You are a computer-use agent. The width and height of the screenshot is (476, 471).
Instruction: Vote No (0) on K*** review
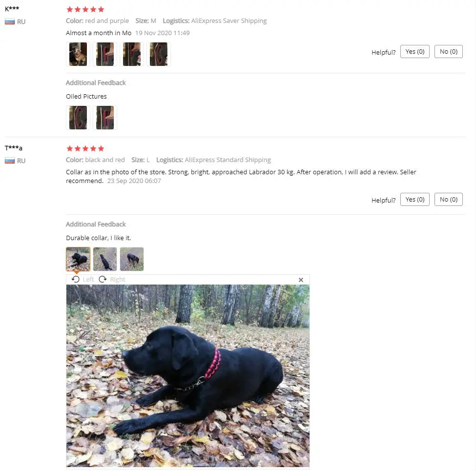[448, 52]
